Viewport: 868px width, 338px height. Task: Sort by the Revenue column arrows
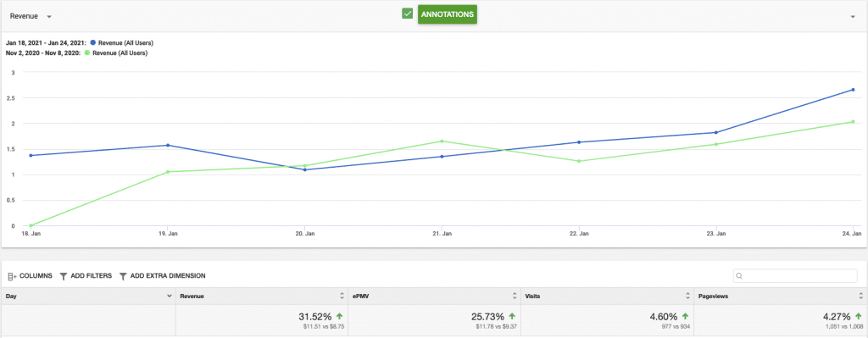342,296
